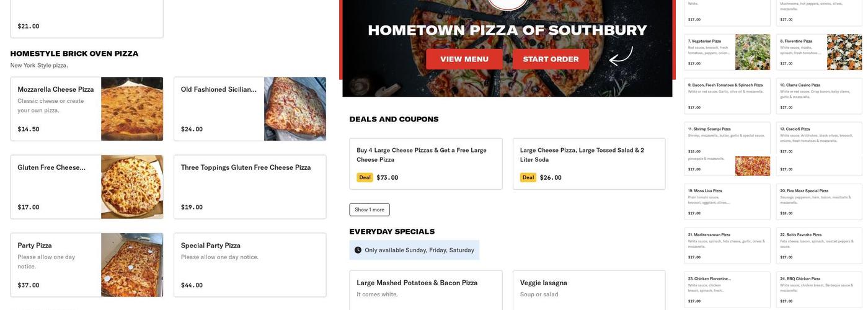This screenshot has height=310, width=868.
Task: Choose the Clams Casino Pizza card
Action: [818, 96]
